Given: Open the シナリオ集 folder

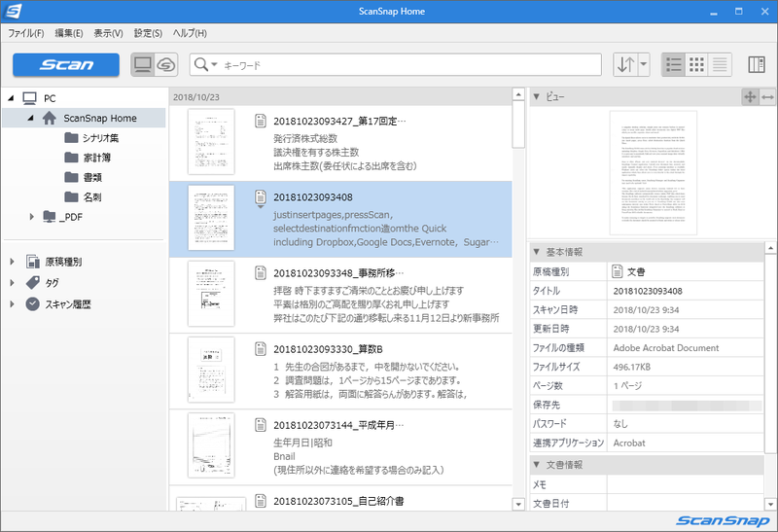Looking at the screenshot, I should click(91, 137).
